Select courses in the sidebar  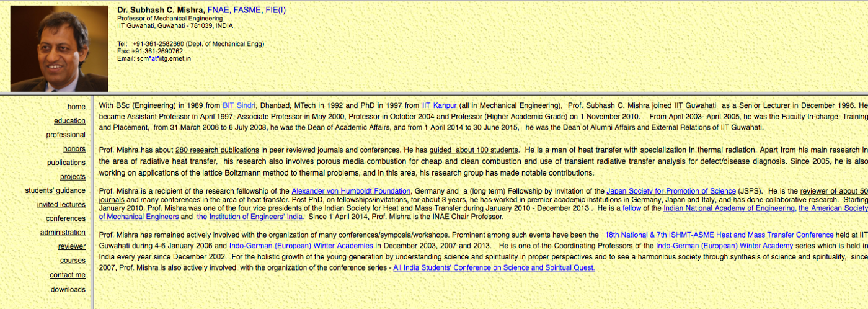pyautogui.click(x=73, y=261)
